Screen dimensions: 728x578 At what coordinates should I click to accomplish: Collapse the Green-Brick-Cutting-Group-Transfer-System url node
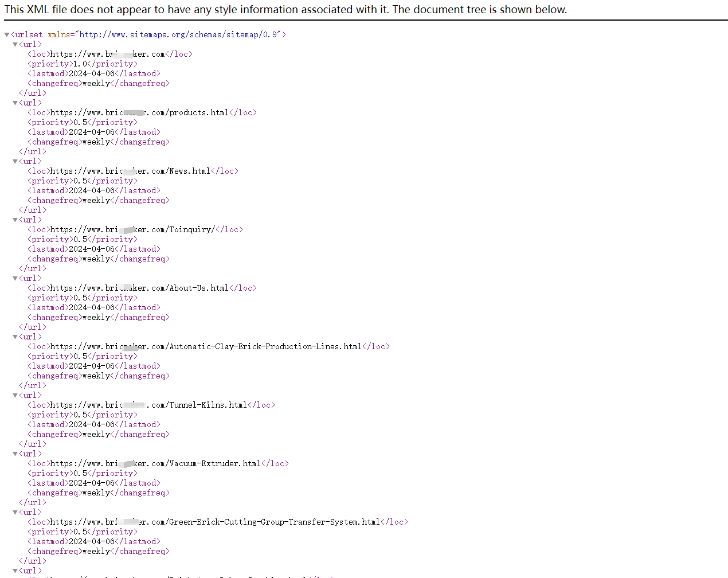[x=15, y=513]
